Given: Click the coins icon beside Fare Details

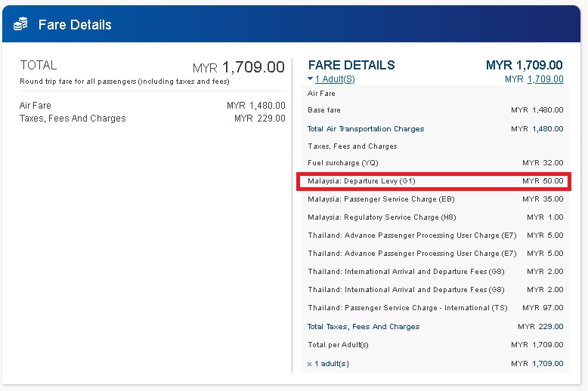Looking at the screenshot, I should [20, 24].
